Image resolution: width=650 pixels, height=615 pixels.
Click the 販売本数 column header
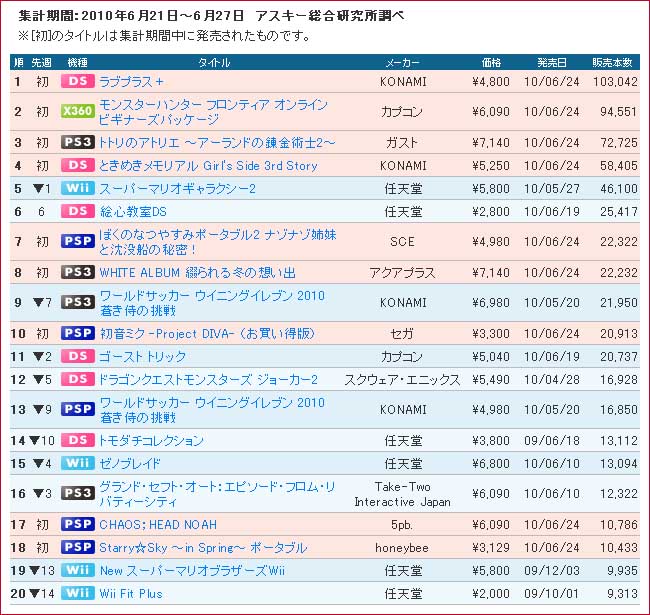[x=612, y=62]
